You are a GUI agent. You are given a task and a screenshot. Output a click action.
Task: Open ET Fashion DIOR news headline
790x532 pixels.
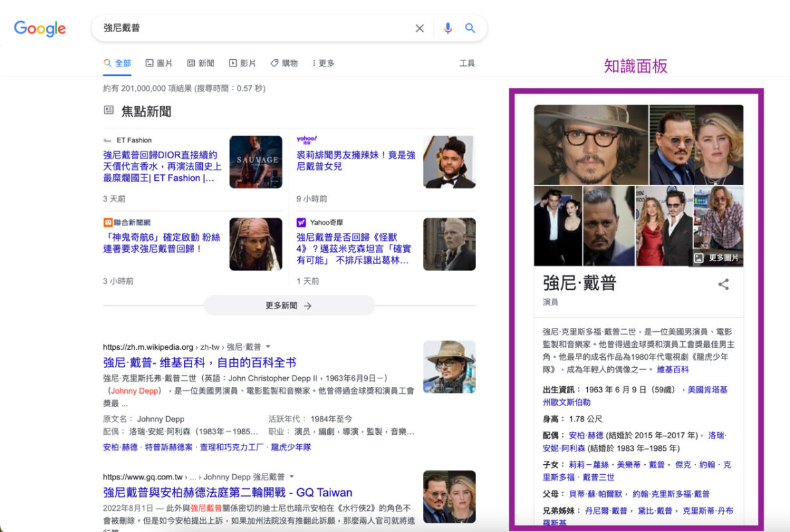(x=162, y=166)
